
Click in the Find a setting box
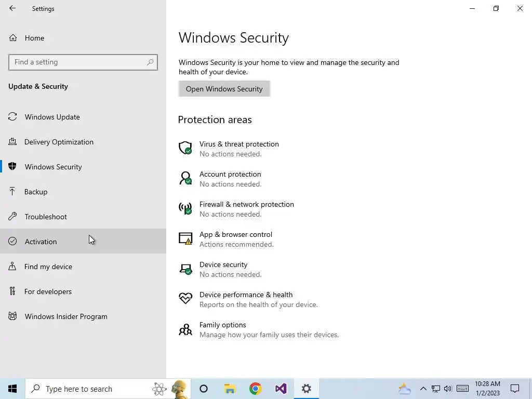pyautogui.click(x=83, y=62)
